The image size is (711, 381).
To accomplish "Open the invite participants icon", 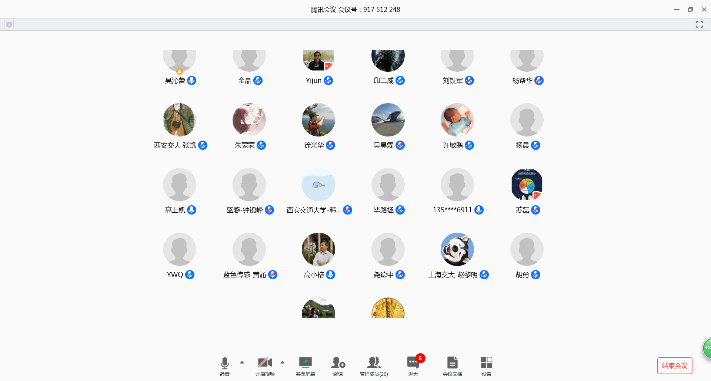I will [338, 366].
